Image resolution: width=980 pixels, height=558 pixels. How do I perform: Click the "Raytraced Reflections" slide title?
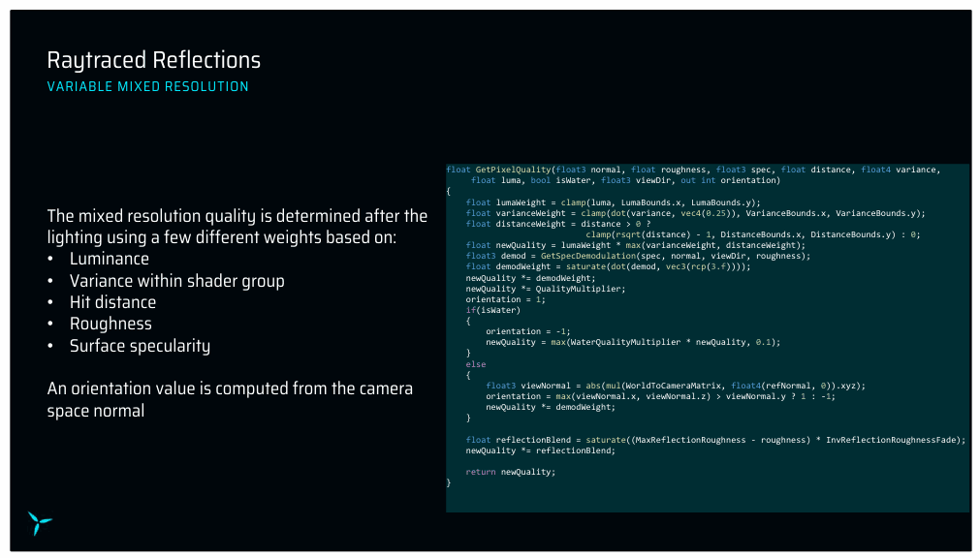pyautogui.click(x=154, y=61)
